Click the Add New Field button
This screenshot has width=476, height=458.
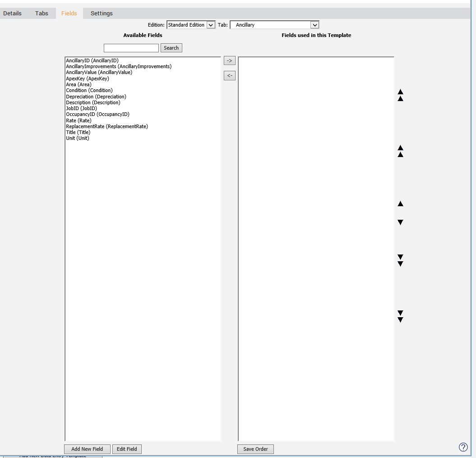(87, 449)
